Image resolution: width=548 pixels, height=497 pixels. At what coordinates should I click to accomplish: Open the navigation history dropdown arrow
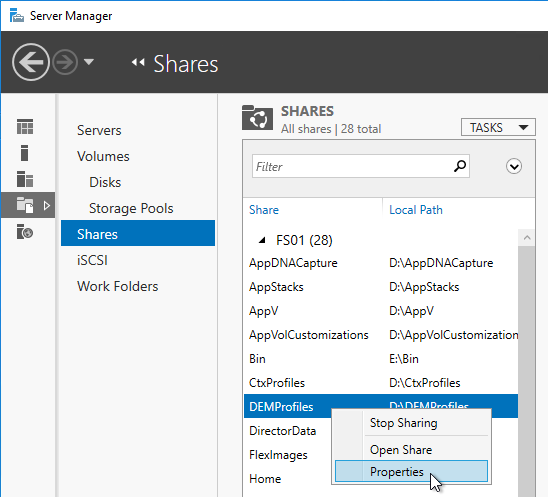tap(89, 62)
